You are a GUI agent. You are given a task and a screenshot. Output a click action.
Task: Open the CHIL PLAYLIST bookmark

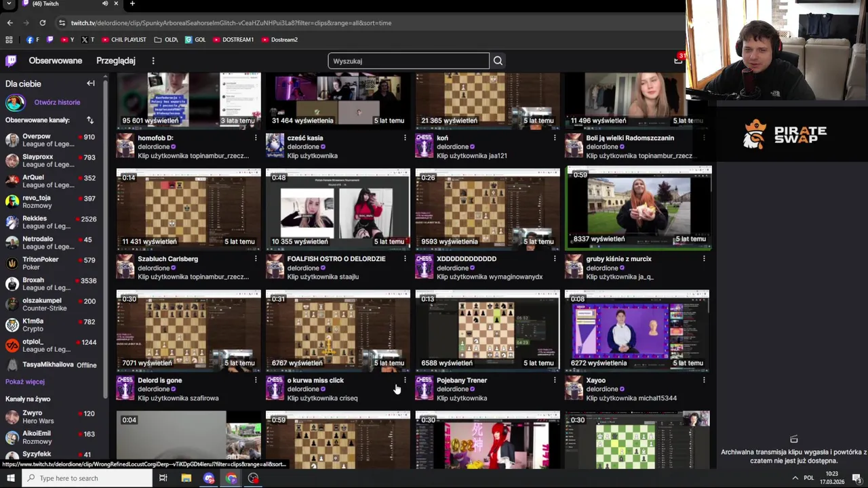(123, 40)
